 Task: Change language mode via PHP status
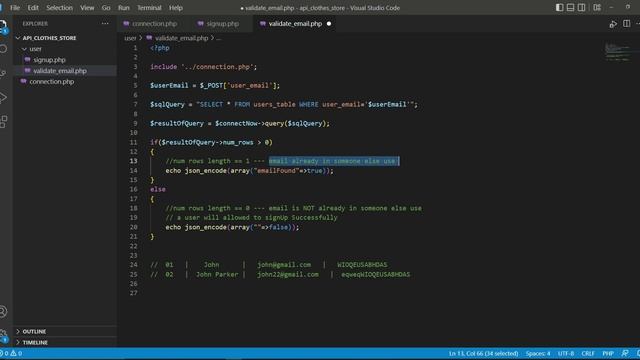point(608,353)
